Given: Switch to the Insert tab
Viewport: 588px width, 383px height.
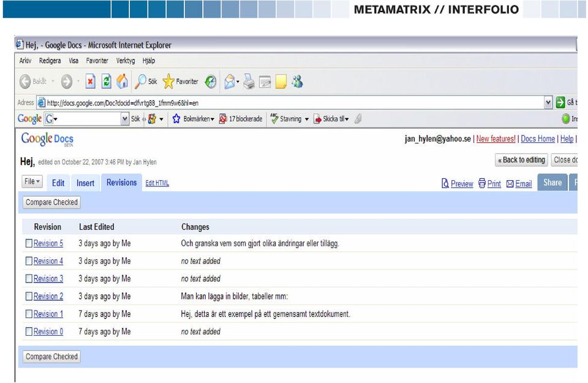Looking at the screenshot, I should (86, 183).
